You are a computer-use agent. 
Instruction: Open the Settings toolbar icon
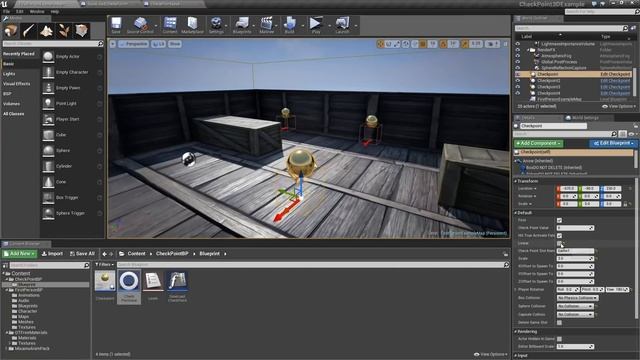[216, 24]
